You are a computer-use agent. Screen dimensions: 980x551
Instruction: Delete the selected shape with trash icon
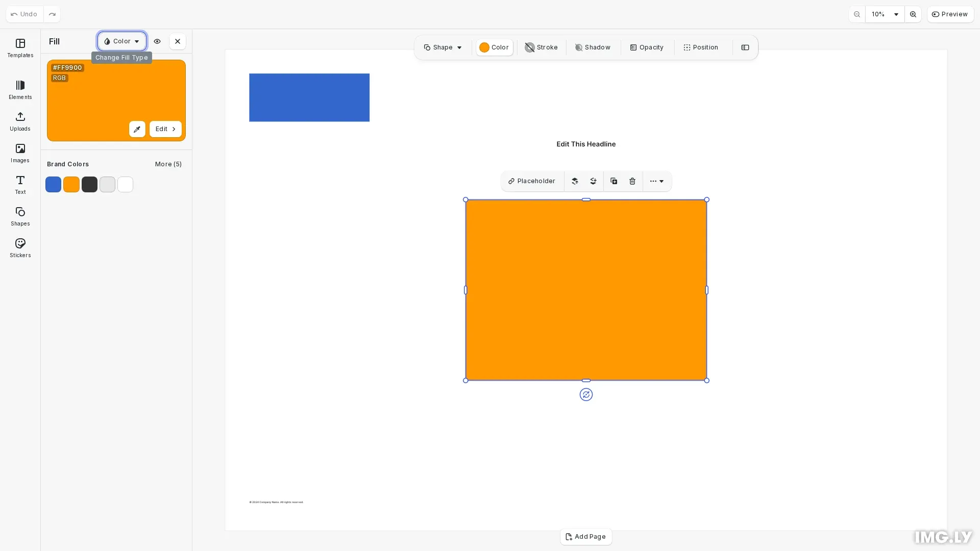point(632,181)
